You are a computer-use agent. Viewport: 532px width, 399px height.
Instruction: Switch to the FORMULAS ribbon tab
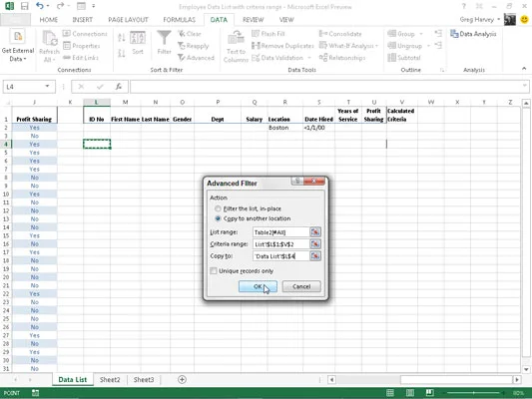179,20
